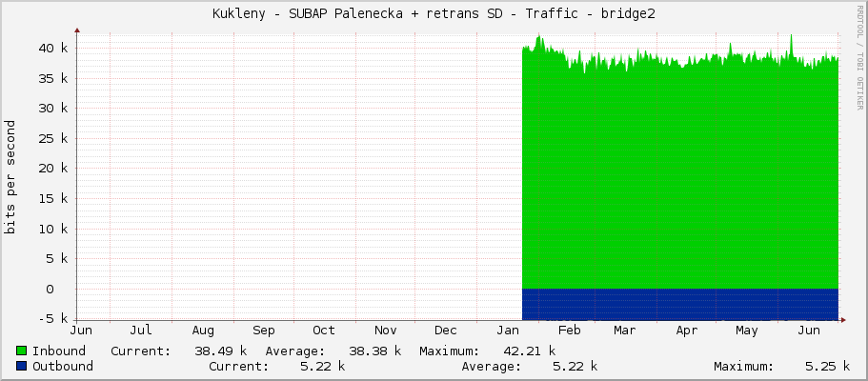
Task: Click the 'Jul' x-axis label
Action: (x=141, y=331)
